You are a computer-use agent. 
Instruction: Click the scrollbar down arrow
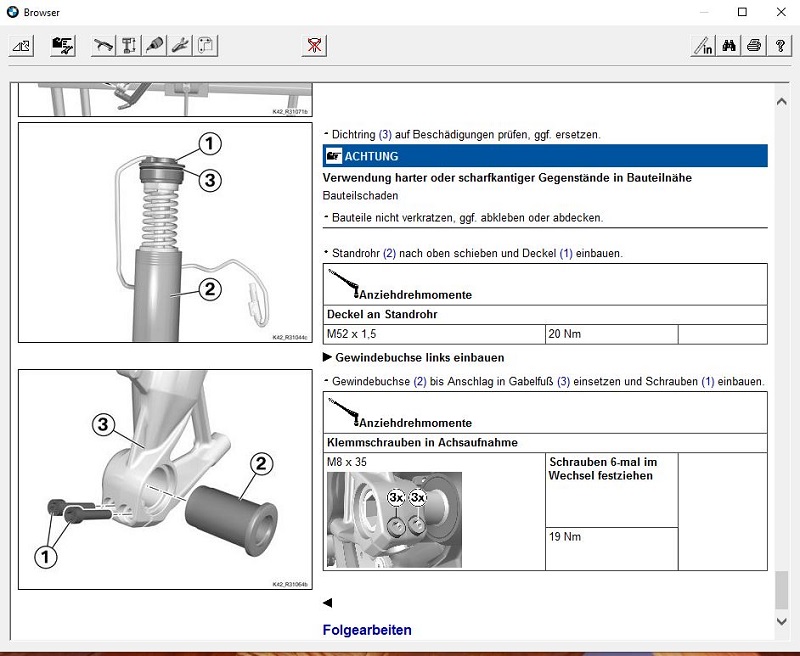[782, 621]
